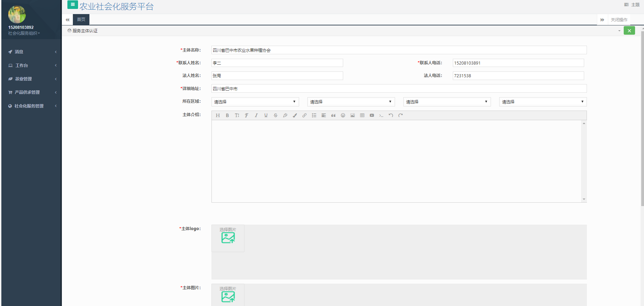The height and width of the screenshot is (306, 644).
Task: Open the first 所在区域 dropdown
Action: click(255, 102)
